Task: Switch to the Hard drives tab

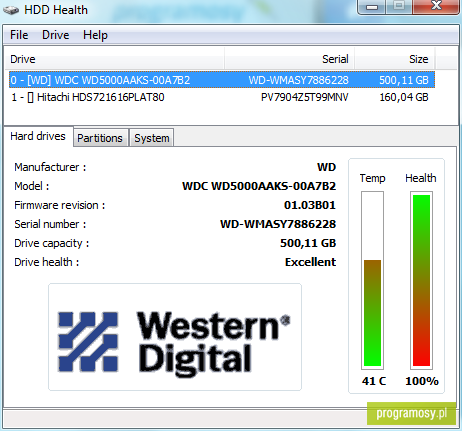Action: pos(38,136)
